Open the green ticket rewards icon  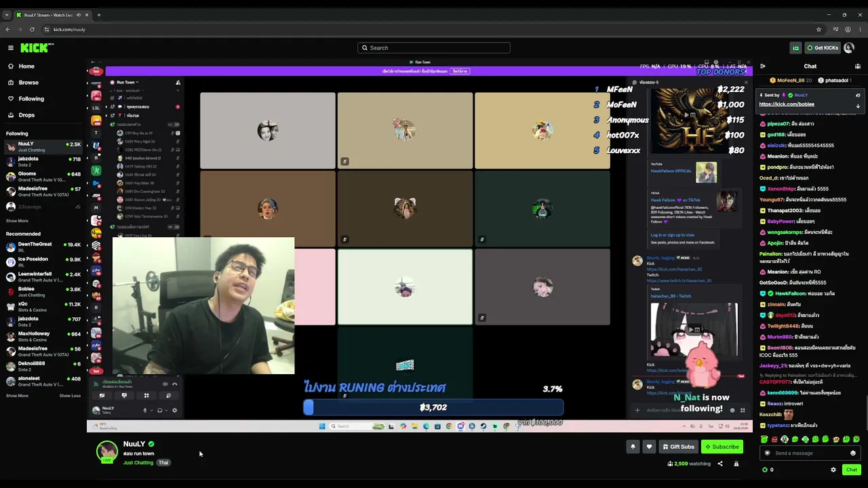[x=795, y=47]
